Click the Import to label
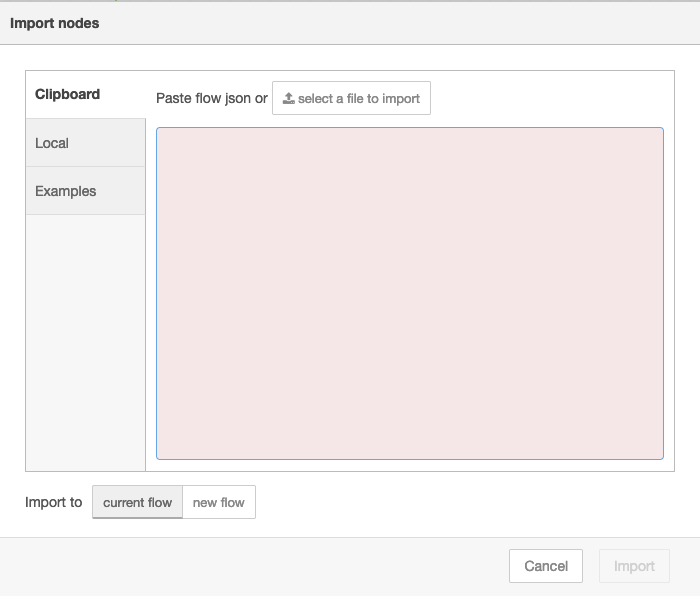 click(53, 502)
